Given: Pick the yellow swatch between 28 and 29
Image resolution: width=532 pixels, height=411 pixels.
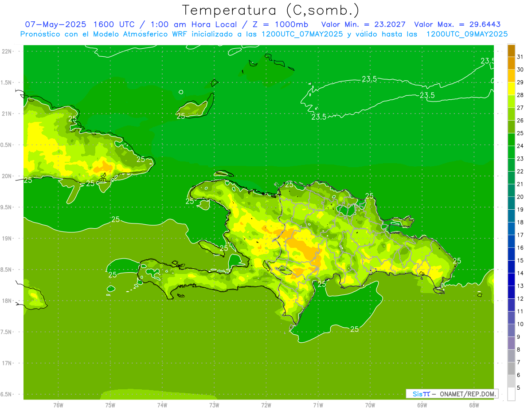Looking at the screenshot, I should click(x=511, y=89).
